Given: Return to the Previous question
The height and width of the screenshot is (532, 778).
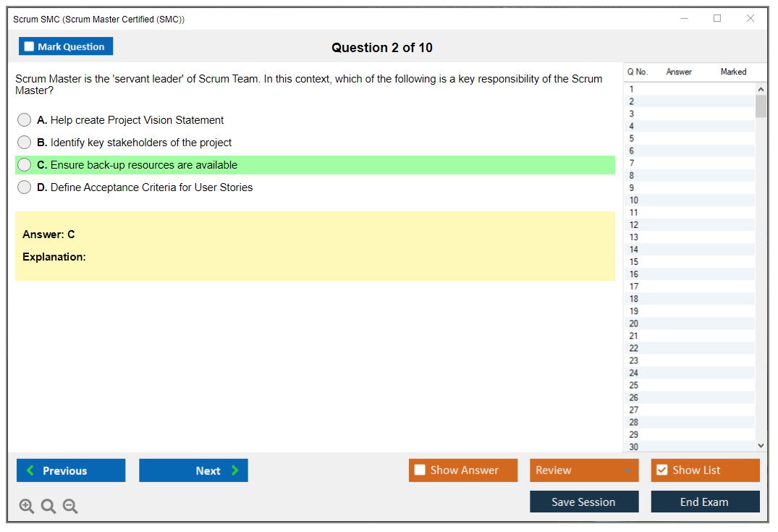Looking at the screenshot, I should tap(71, 470).
